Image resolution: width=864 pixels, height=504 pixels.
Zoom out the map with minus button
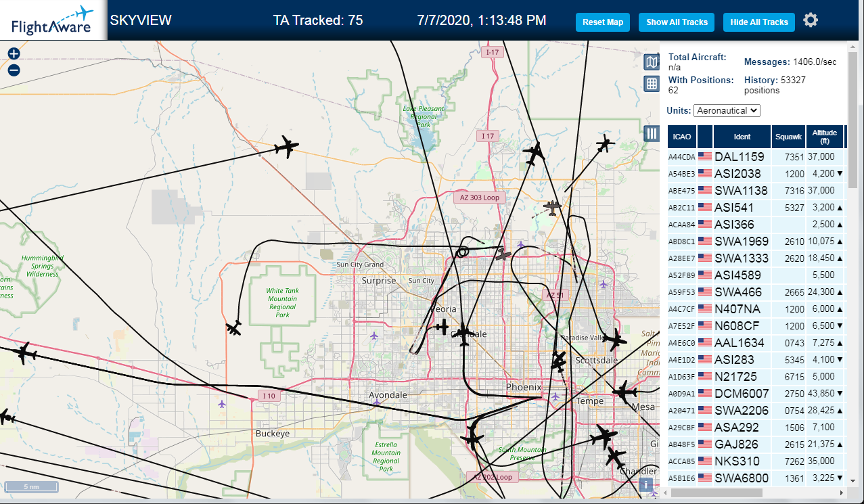[x=14, y=70]
